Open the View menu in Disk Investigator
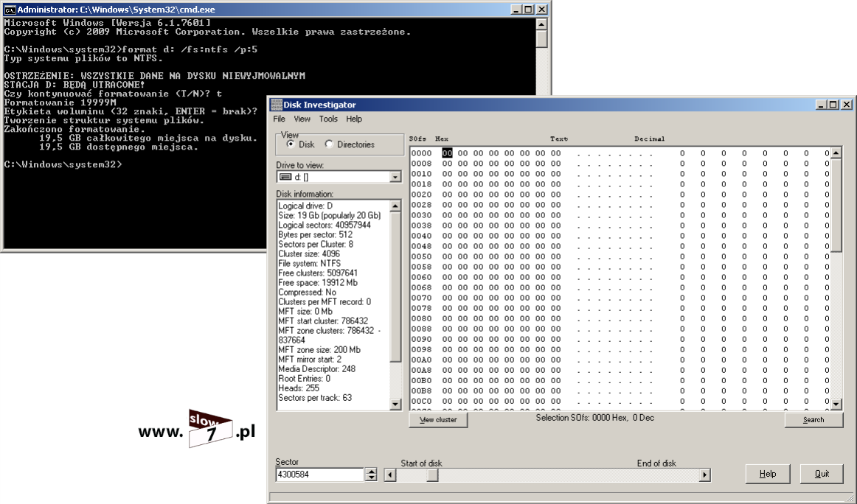 (302, 119)
